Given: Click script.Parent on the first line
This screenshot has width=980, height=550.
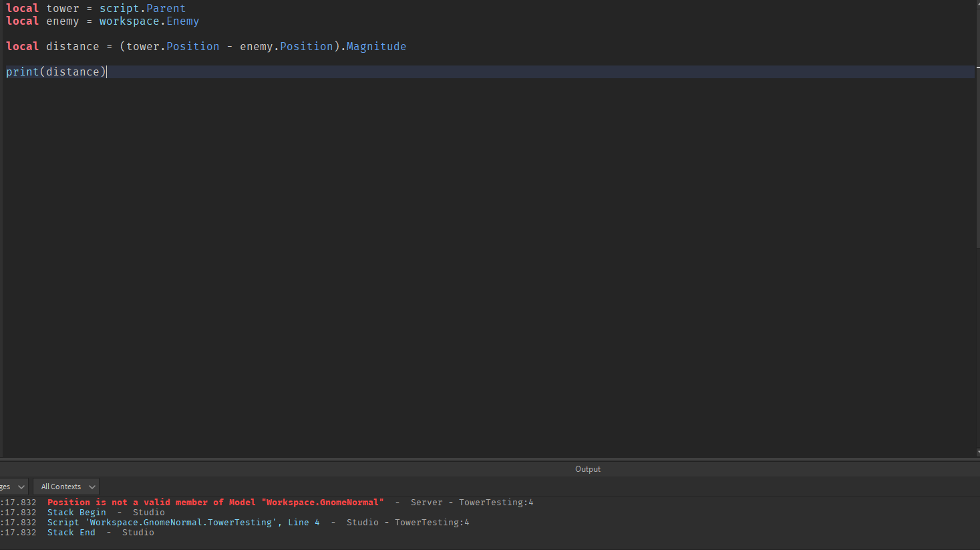Looking at the screenshot, I should pyautogui.click(x=142, y=8).
